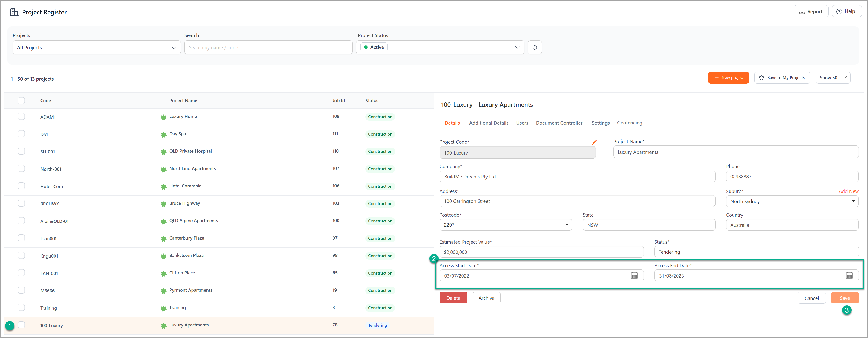Check the ADAM1 row checkbox
The height and width of the screenshot is (338, 868).
21,116
